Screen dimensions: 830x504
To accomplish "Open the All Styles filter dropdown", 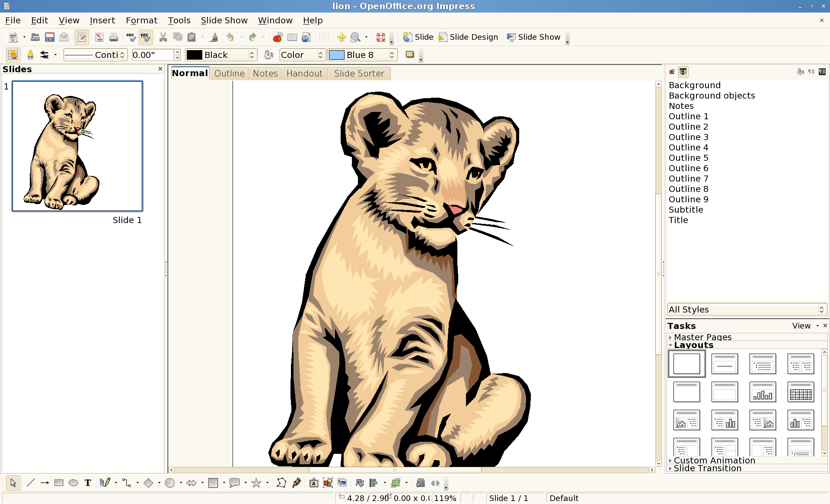I will coord(821,309).
